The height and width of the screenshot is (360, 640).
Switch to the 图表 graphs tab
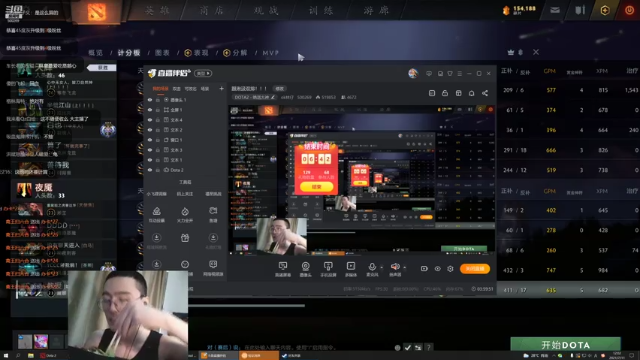click(x=162, y=53)
